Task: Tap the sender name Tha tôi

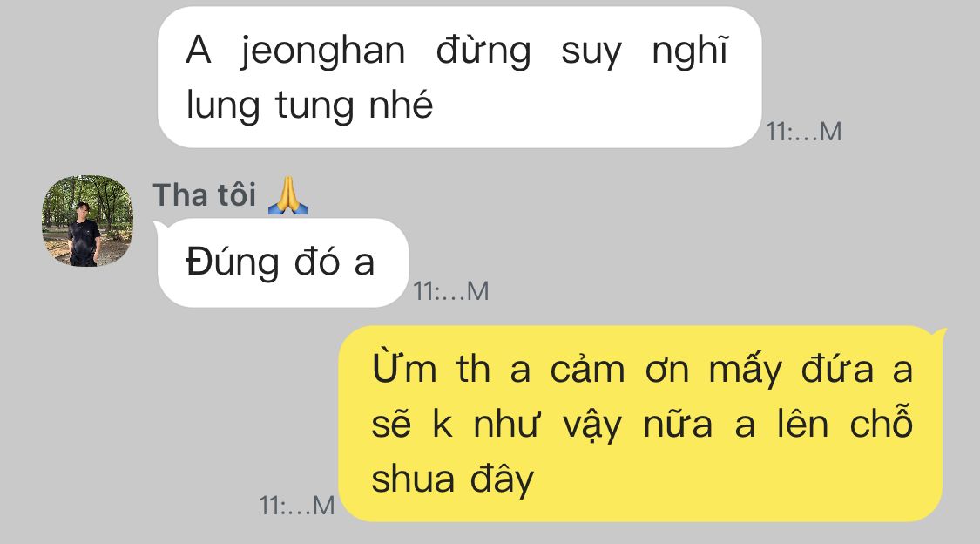Action: pyautogui.click(x=205, y=195)
